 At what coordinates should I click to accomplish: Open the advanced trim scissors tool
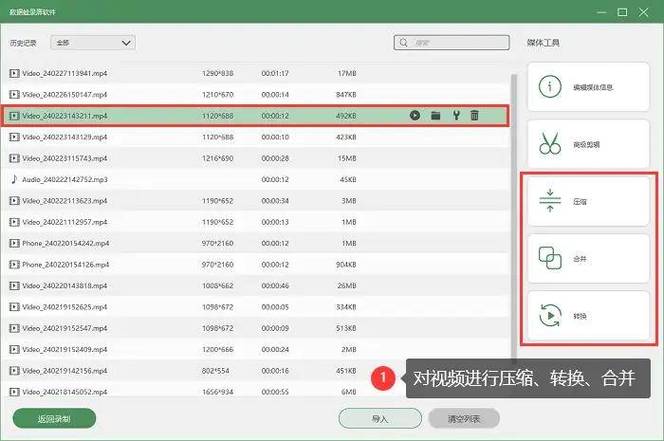point(588,144)
